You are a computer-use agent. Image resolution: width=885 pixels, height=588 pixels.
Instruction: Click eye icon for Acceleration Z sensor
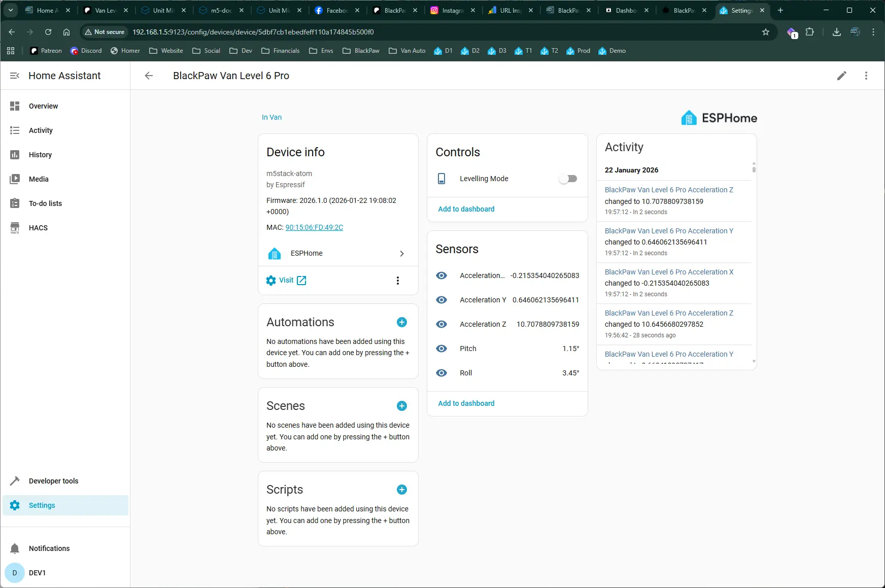[x=441, y=324]
